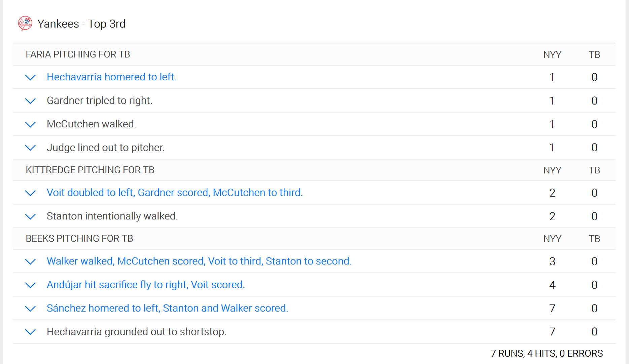This screenshot has height=364, width=629.
Task: Open Sánchez homered to left link
Action: coord(168,308)
